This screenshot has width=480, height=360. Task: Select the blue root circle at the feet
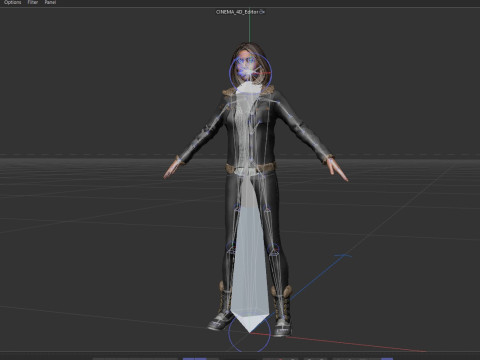(249, 333)
